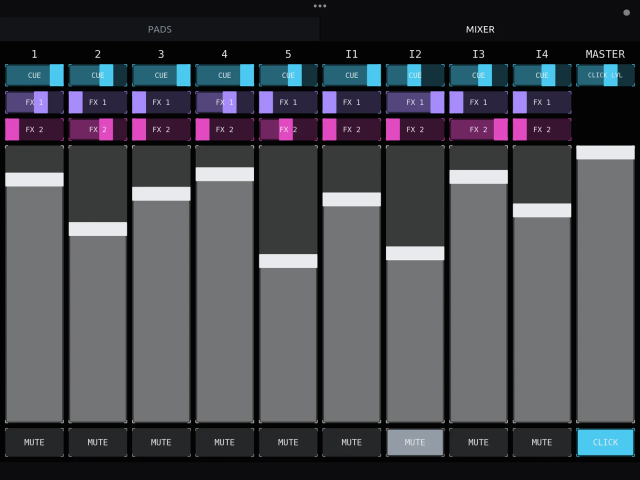Mute channel 5
The image size is (640, 480).
pyautogui.click(x=288, y=442)
